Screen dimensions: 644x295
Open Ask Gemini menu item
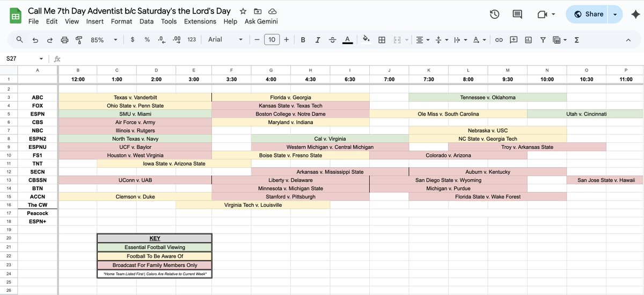(x=261, y=21)
